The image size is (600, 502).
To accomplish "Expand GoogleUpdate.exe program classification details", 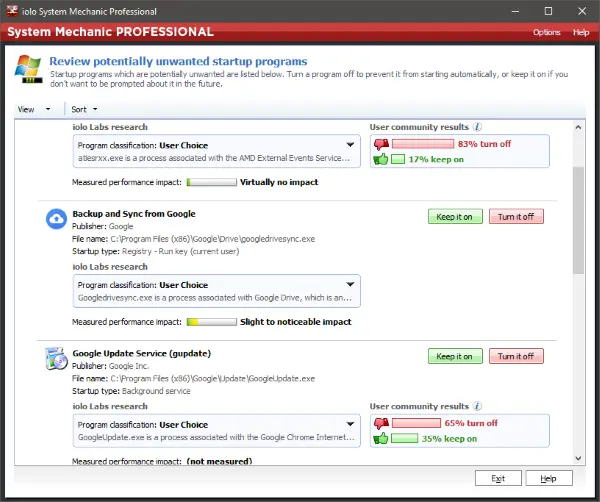I will (x=350, y=424).
